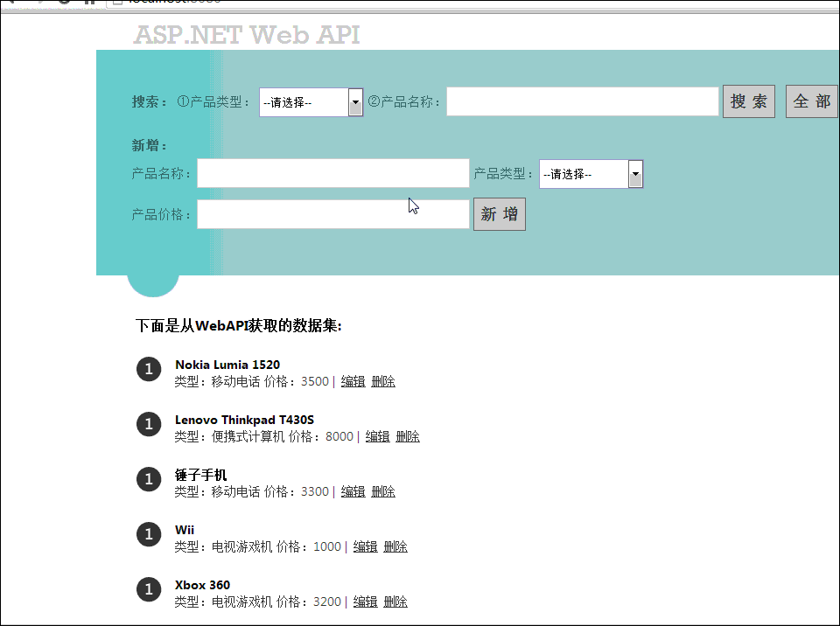Screen dimensions: 840x626
Task: Click the browser back arrow
Action: pos(10,3)
